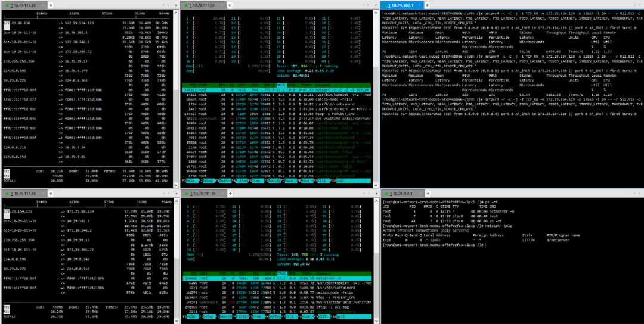The image size is (644, 324).
Task: Select the 10.29.111.39 tab above the iftop output
Action: (x=23, y=193)
